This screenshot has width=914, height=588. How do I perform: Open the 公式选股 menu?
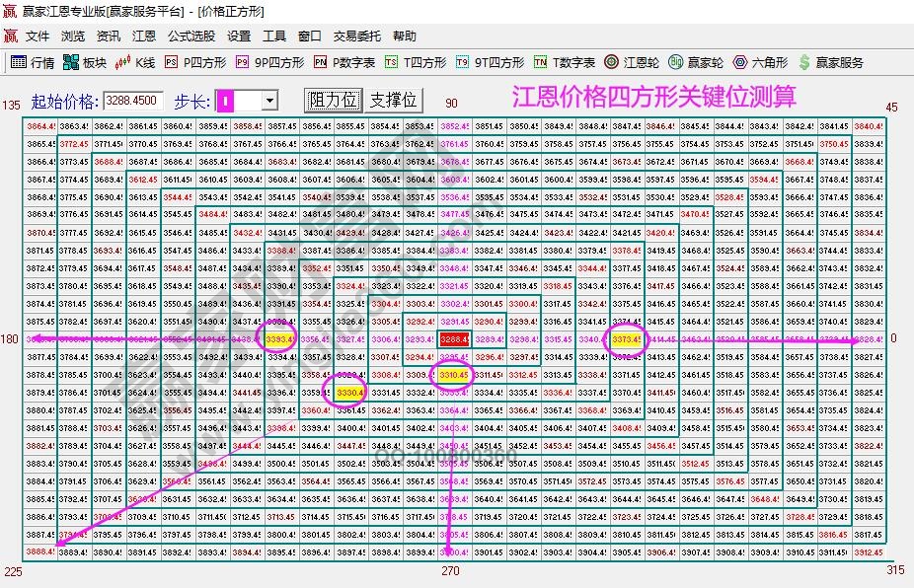pos(188,36)
